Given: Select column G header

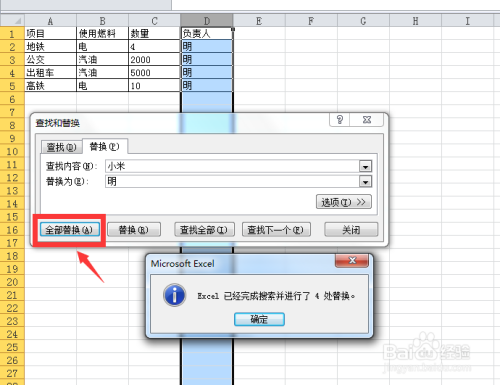Looking at the screenshot, I should tap(363, 21).
